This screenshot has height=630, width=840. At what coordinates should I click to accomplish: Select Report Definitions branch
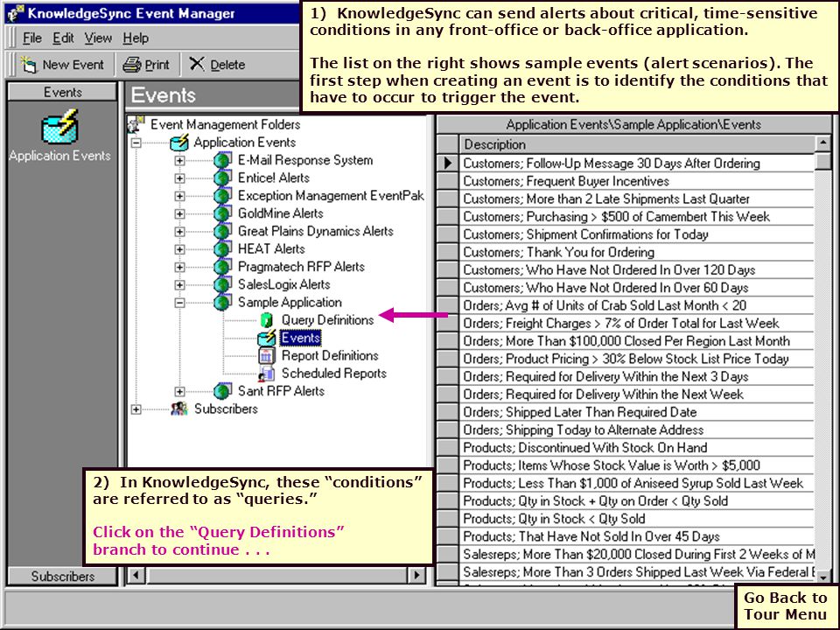pyautogui.click(x=330, y=355)
